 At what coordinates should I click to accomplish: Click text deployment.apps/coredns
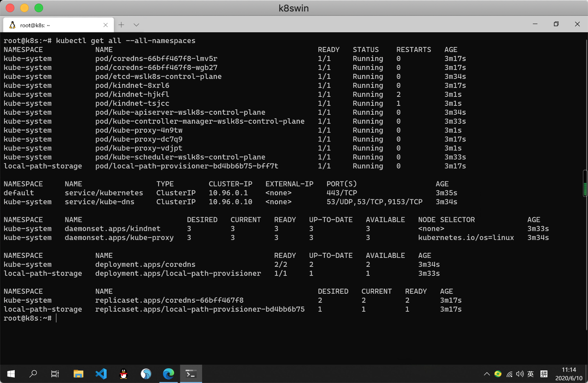pyautogui.click(x=145, y=265)
